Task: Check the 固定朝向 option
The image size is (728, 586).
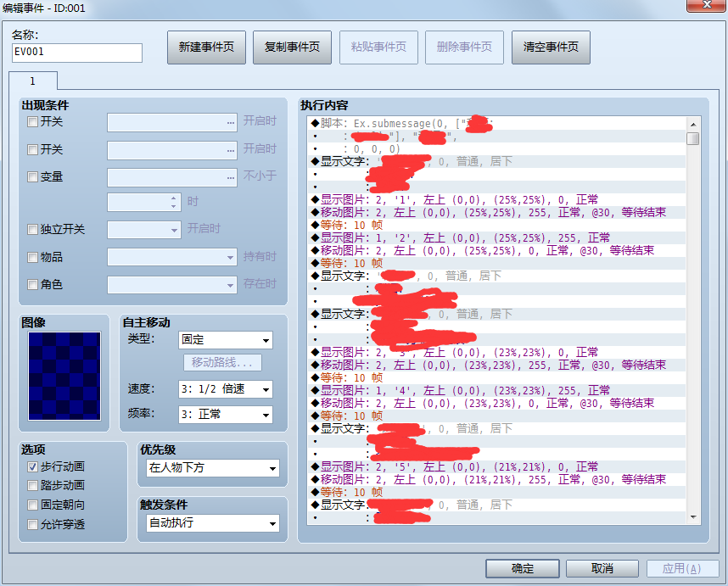Action: tap(32, 505)
